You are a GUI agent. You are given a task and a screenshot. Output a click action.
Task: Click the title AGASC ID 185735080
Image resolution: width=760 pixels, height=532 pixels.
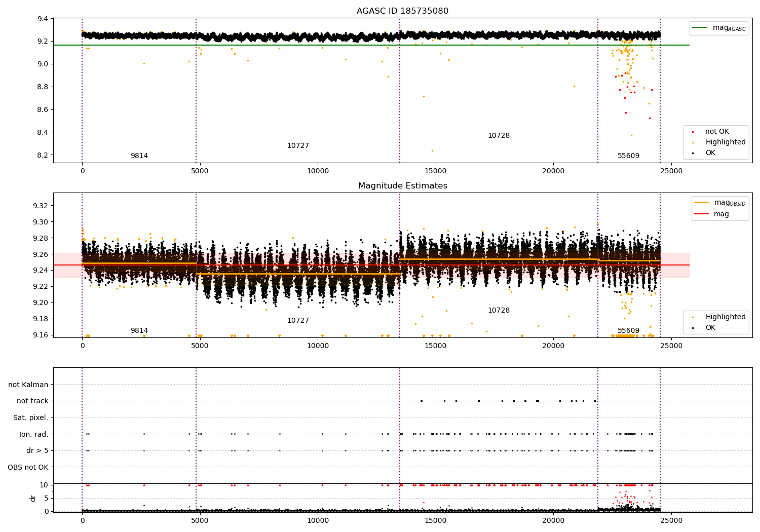pyautogui.click(x=402, y=11)
